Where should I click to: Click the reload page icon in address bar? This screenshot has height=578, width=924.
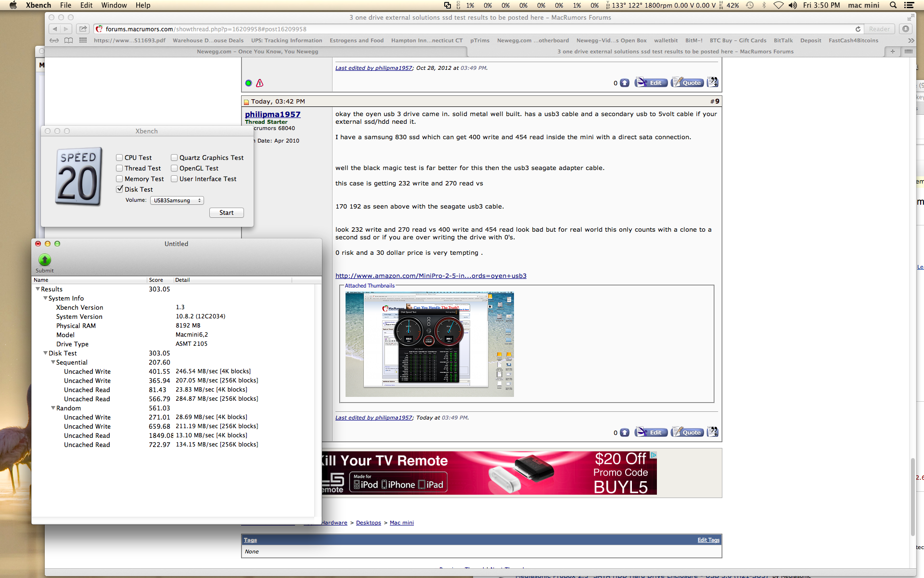(858, 29)
